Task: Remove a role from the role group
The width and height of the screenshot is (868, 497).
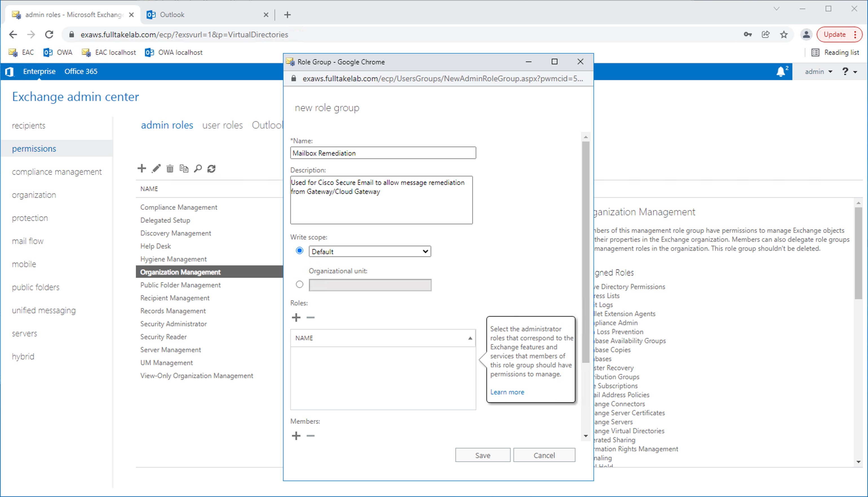Action: point(310,318)
